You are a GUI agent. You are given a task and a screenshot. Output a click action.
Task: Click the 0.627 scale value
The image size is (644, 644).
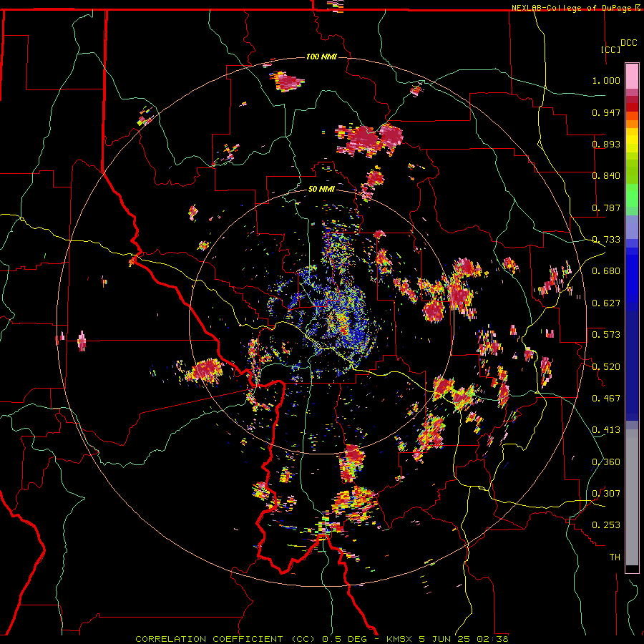pos(606,303)
